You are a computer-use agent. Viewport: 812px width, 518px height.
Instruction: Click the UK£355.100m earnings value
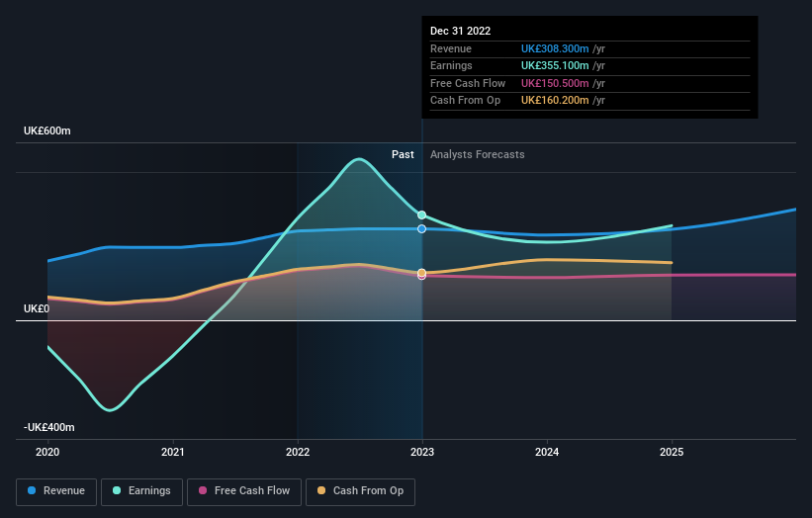[555, 65]
